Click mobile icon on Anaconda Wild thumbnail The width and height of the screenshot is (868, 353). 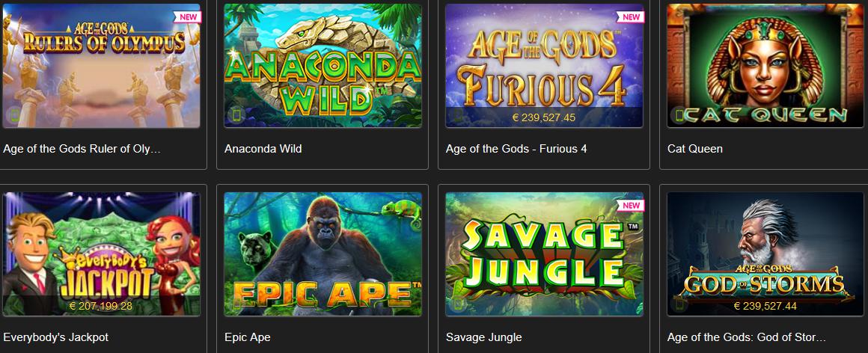[236, 116]
